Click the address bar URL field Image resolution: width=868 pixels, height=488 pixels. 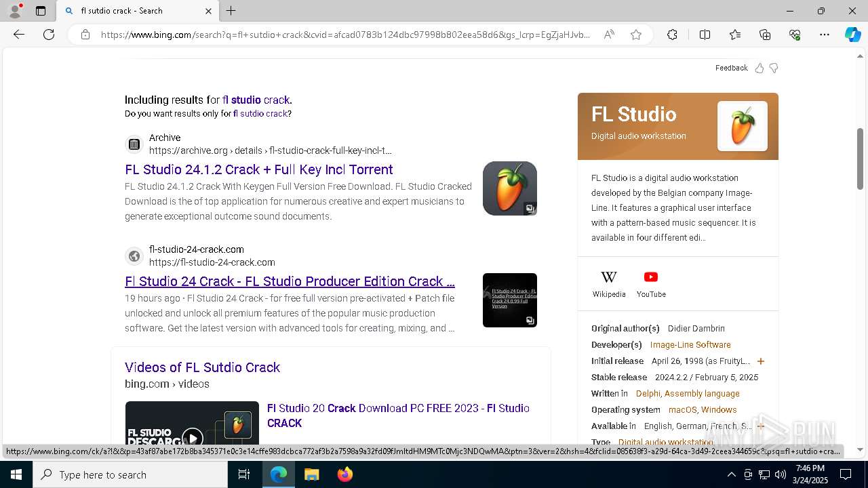[346, 35]
